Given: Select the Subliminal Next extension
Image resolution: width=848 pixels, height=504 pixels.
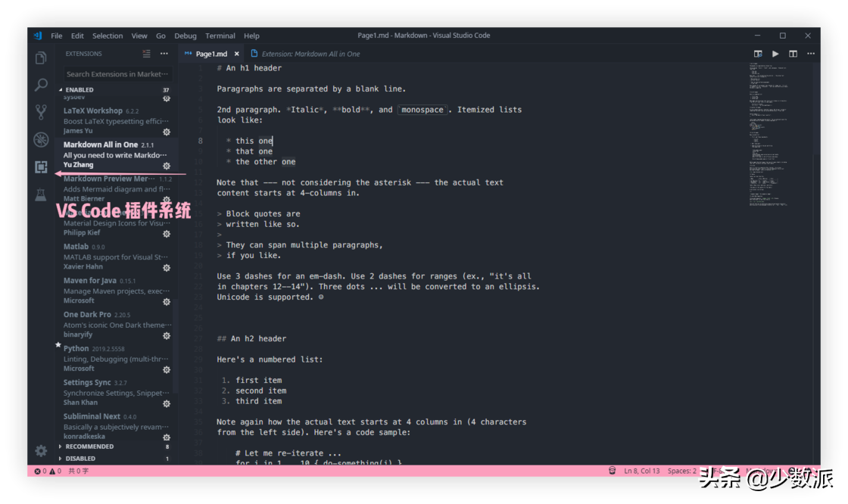Looking at the screenshot, I should 116,427.
